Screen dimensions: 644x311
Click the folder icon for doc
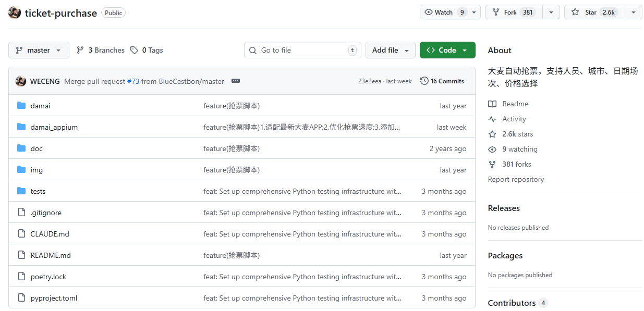(x=21, y=148)
